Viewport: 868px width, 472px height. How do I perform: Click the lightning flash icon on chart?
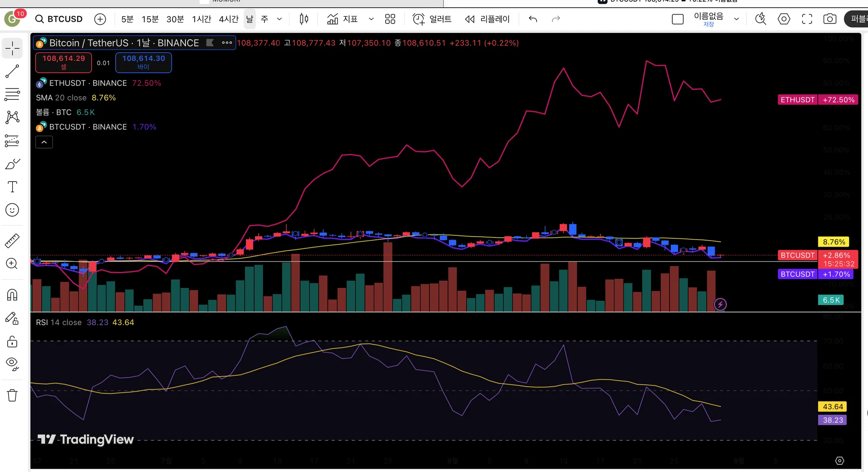[x=720, y=304]
